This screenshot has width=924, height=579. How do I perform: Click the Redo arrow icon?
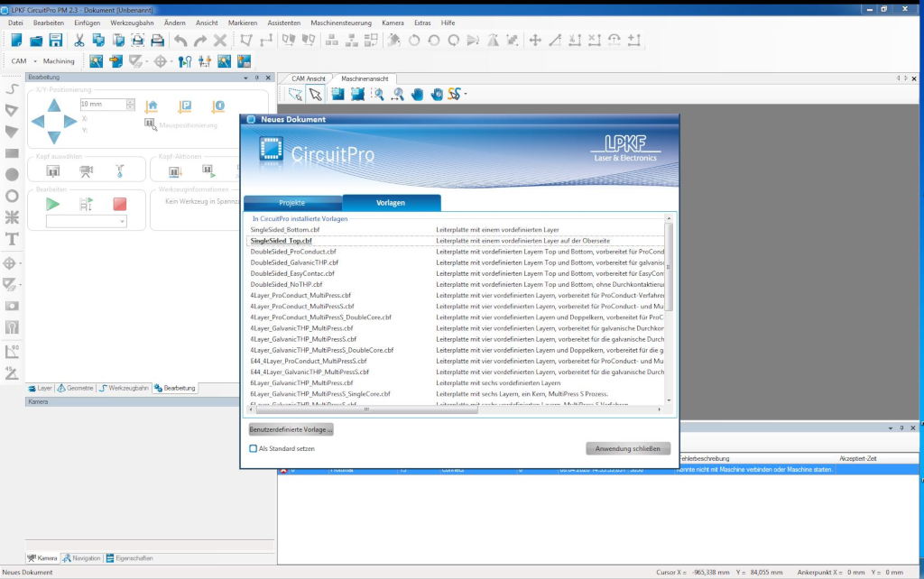[200, 40]
